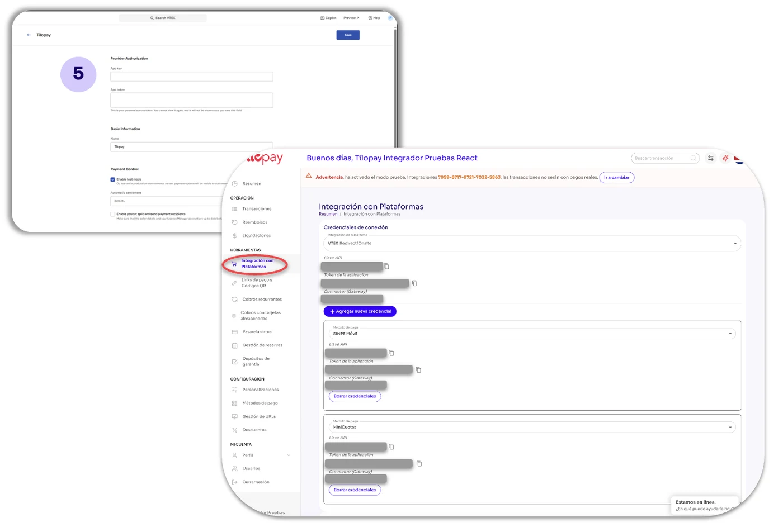Click the Transacciones list icon in sidebar
The image size is (783, 532).
pos(235,209)
